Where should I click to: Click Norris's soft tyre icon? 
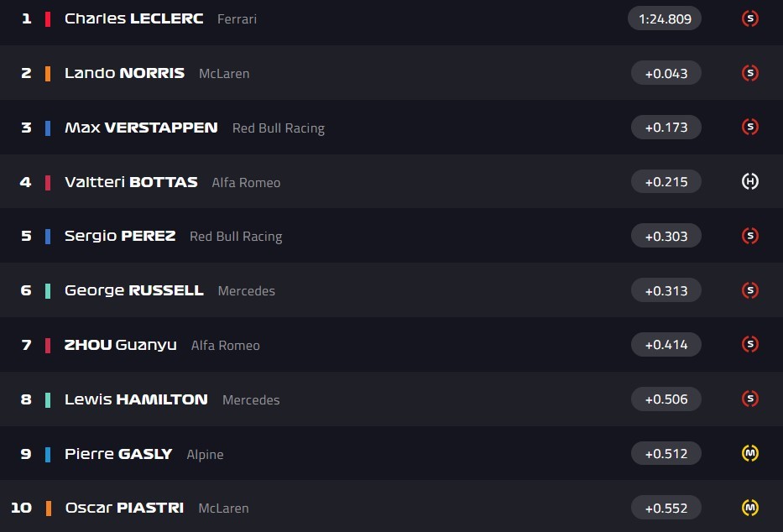tap(750, 73)
